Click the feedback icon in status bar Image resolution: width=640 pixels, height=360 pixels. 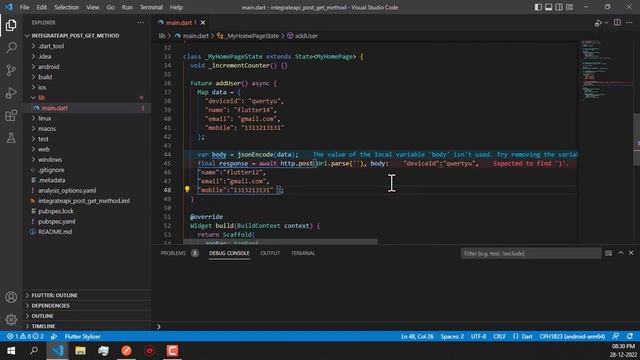(616, 336)
